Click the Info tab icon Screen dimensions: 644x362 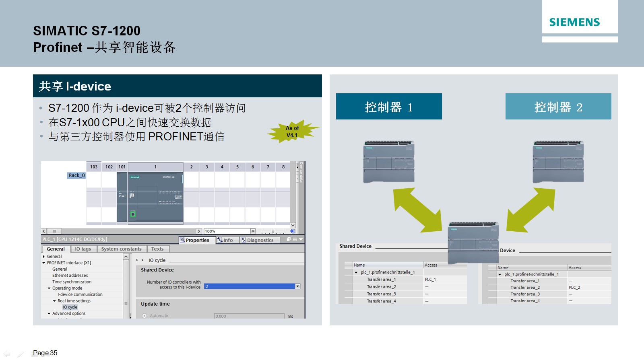pyautogui.click(x=220, y=240)
